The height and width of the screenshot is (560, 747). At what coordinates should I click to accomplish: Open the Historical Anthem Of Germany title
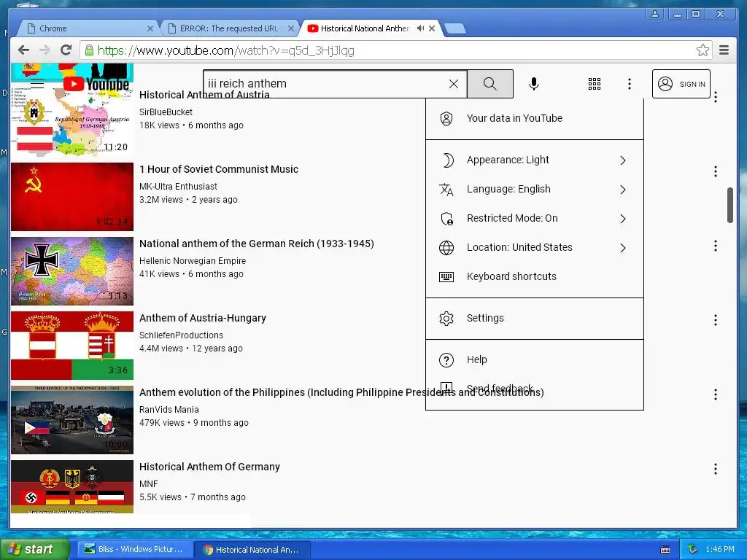point(209,467)
